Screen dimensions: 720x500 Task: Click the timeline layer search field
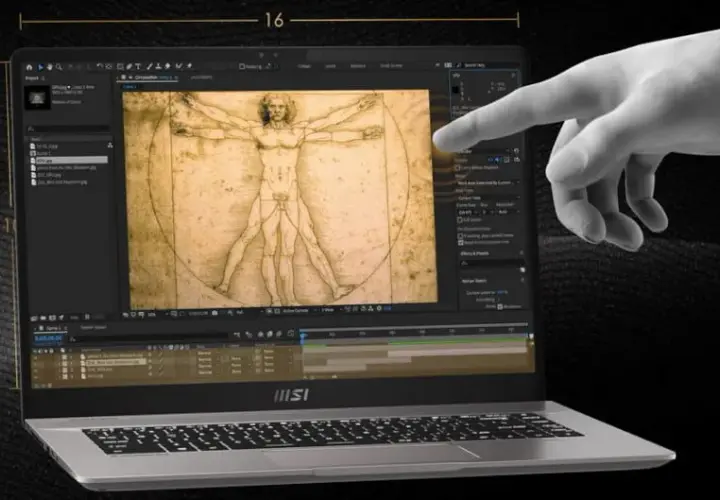[147, 339]
